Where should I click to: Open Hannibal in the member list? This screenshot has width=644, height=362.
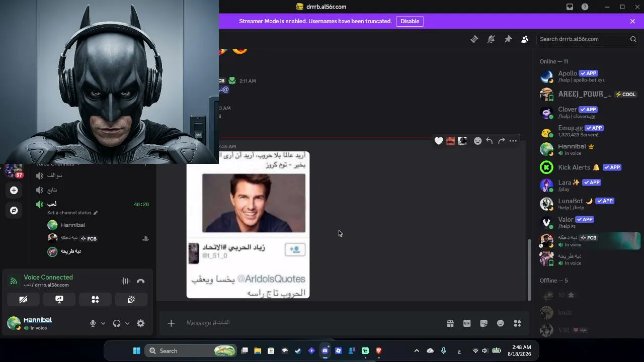[589, 149]
